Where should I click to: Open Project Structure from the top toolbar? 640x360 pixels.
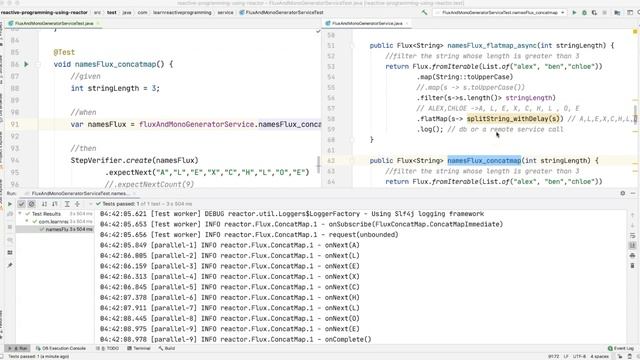[x=617, y=13]
